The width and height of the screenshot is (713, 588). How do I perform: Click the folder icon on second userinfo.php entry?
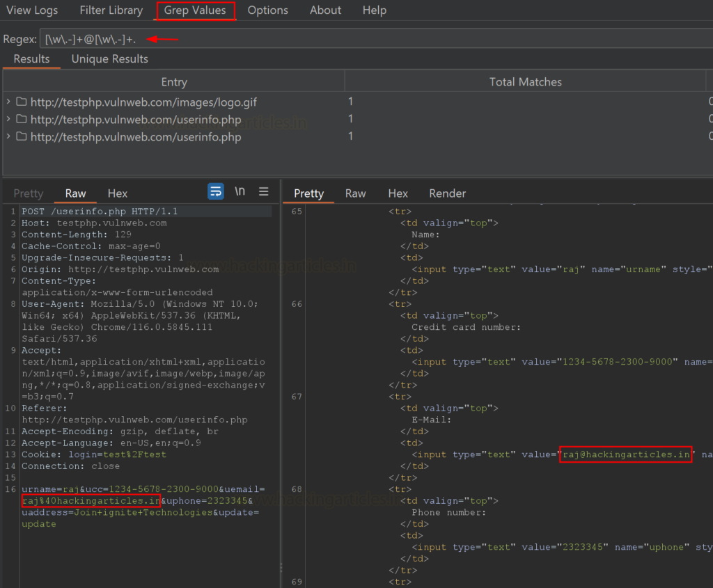21,136
